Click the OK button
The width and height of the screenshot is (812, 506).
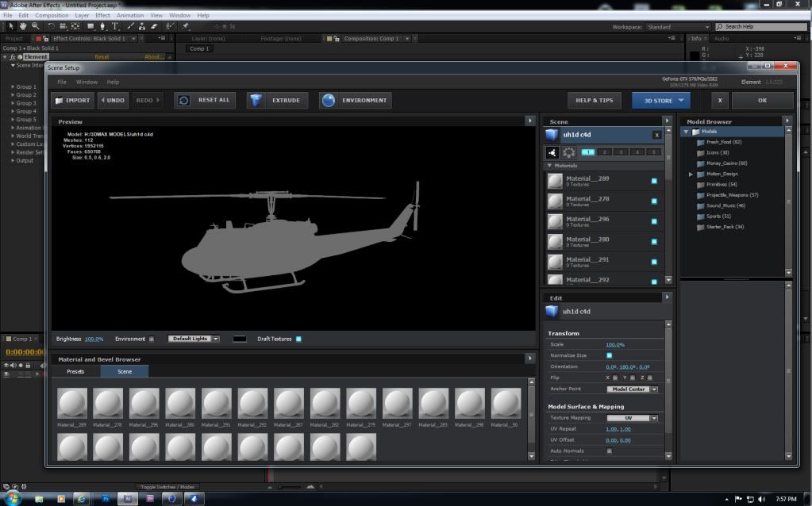point(762,101)
